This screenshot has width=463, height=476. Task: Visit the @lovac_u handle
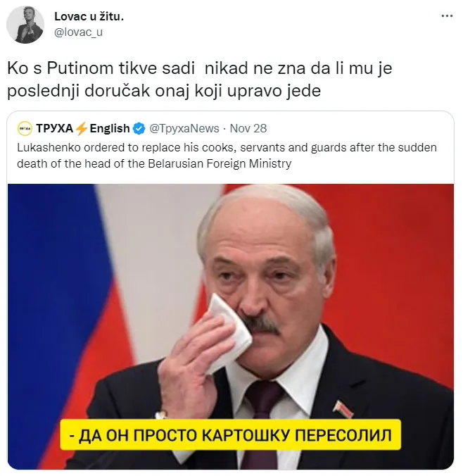click(x=78, y=32)
